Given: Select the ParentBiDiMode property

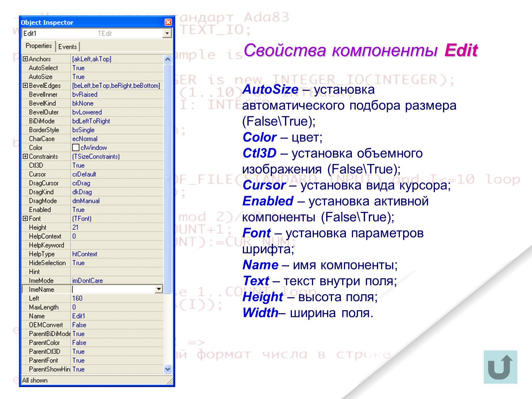Looking at the screenshot, I should [x=50, y=334].
